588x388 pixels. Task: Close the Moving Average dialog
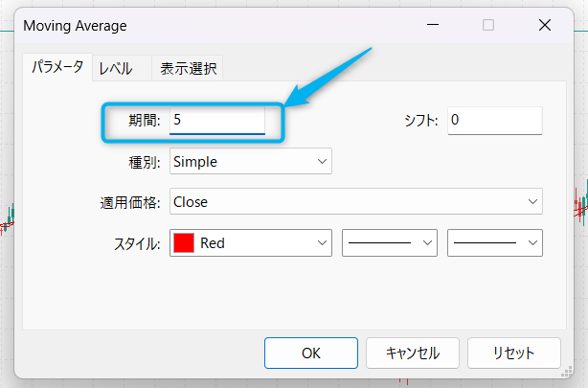(x=545, y=26)
